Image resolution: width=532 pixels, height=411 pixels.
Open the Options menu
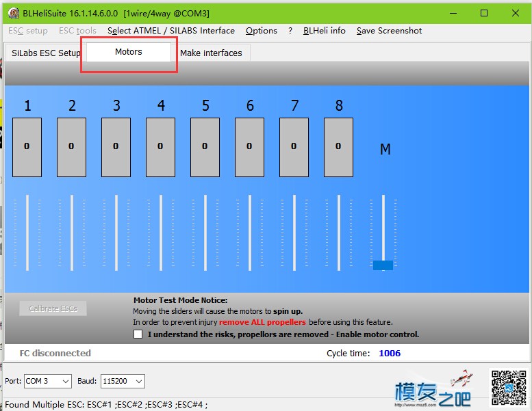click(x=262, y=31)
